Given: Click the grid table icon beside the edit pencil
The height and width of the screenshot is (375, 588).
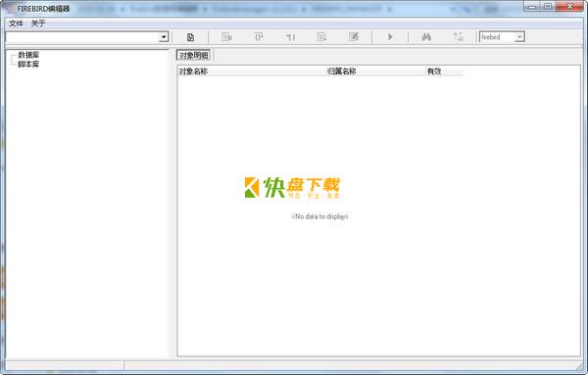Looking at the screenshot, I should [x=321, y=37].
